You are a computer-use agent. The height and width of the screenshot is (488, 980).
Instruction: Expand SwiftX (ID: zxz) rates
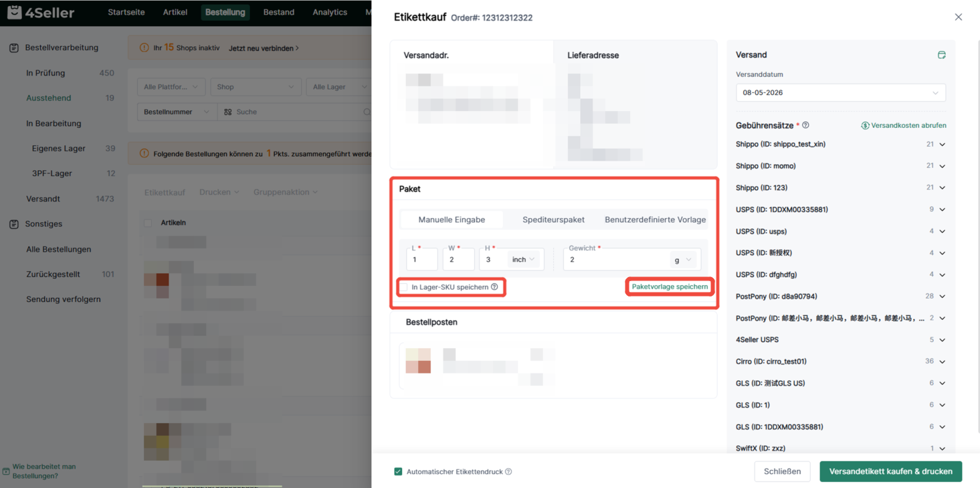(x=942, y=449)
